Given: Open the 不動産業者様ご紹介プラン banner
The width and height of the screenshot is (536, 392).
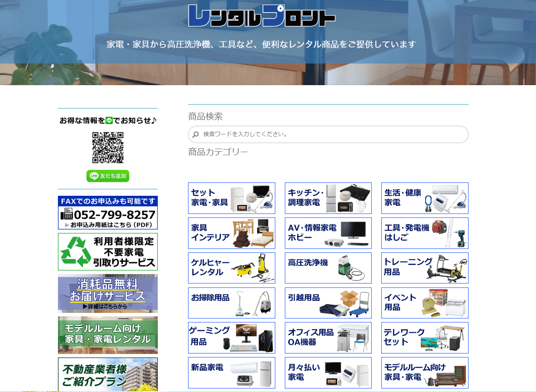Looking at the screenshot, I should click(x=108, y=374).
